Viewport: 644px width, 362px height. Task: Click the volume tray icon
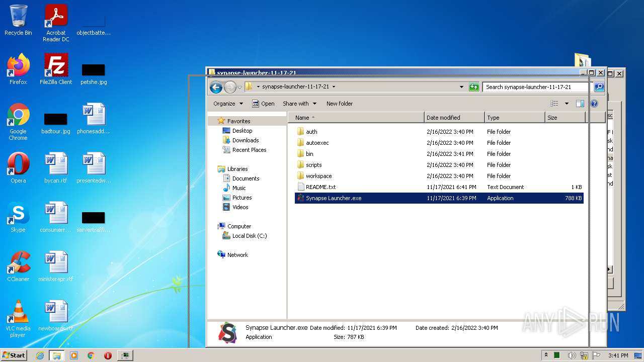(572, 355)
